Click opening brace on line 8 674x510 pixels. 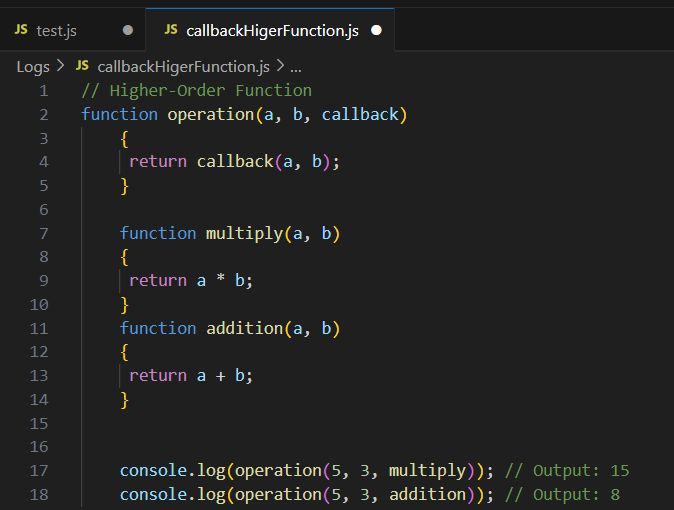pyautogui.click(x=125, y=258)
